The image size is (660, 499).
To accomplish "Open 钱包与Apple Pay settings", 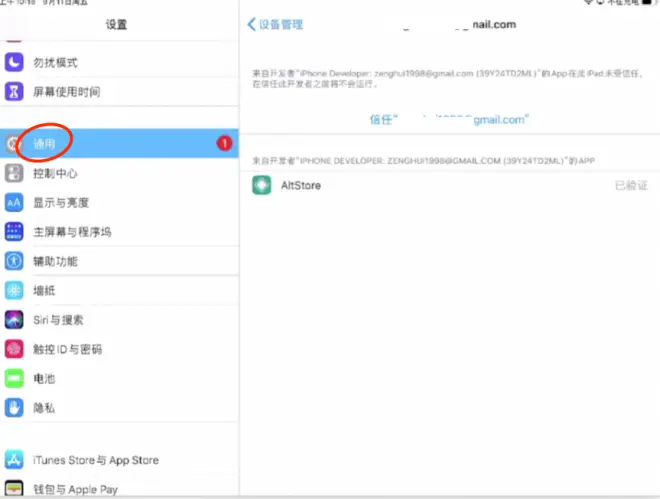I will 120,488.
